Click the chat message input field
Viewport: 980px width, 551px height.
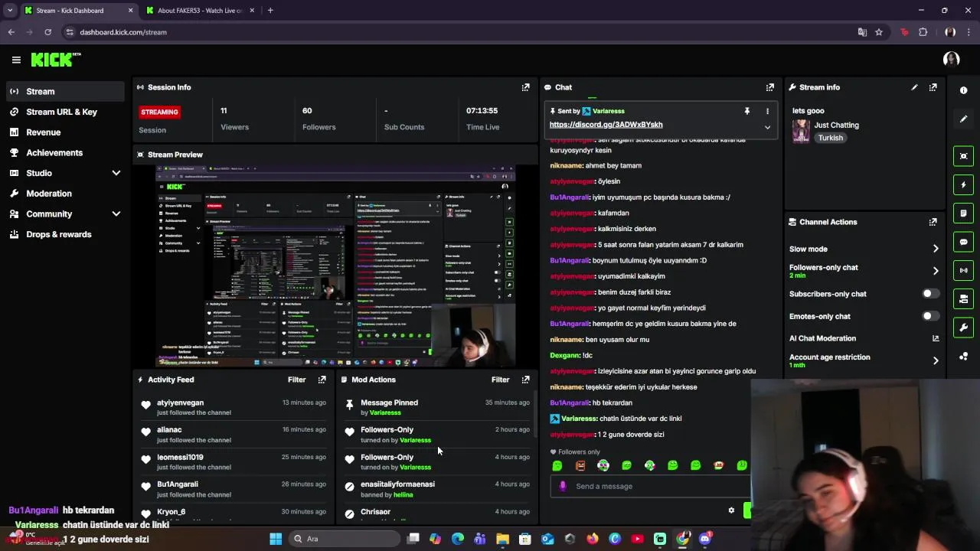coord(651,486)
